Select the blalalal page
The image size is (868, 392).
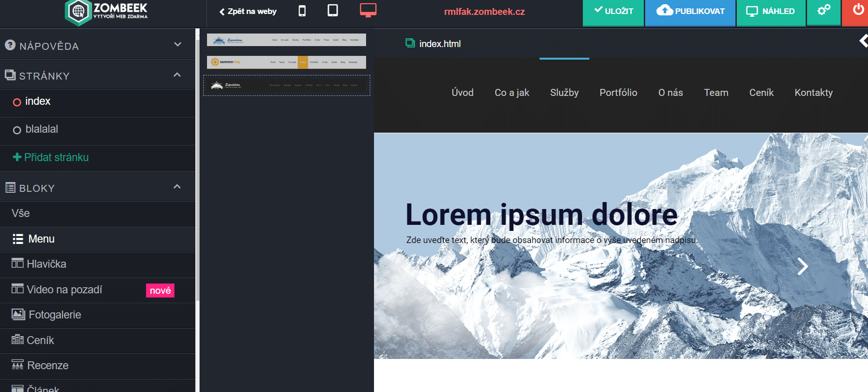(x=98, y=130)
